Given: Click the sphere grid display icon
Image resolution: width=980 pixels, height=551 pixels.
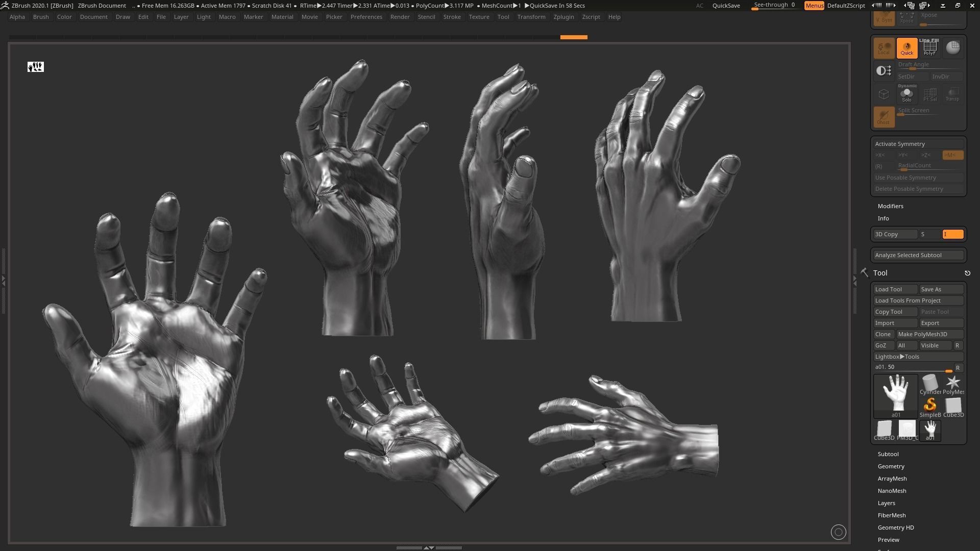Looking at the screenshot, I should point(952,48).
